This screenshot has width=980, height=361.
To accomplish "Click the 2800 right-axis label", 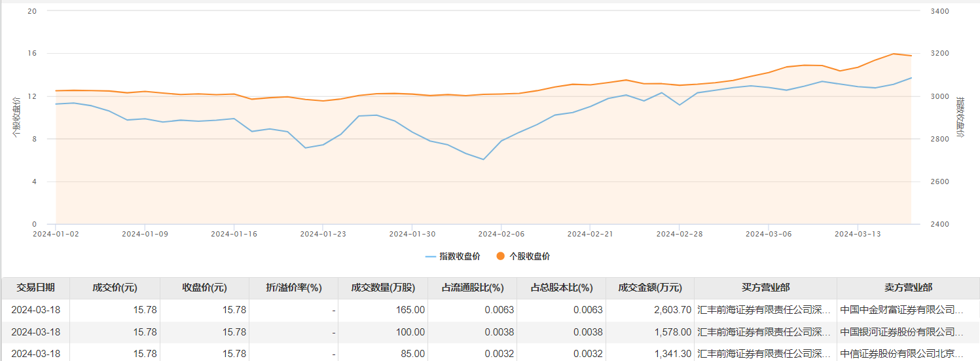I will (x=939, y=139).
